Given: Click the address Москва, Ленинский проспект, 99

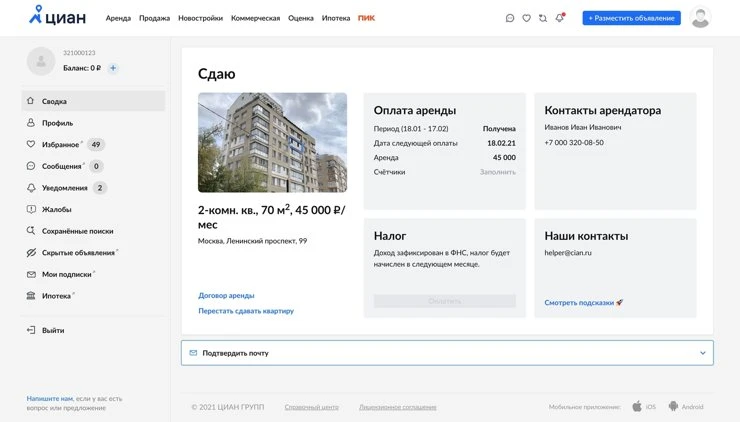Looking at the screenshot, I should pyautogui.click(x=252, y=241).
